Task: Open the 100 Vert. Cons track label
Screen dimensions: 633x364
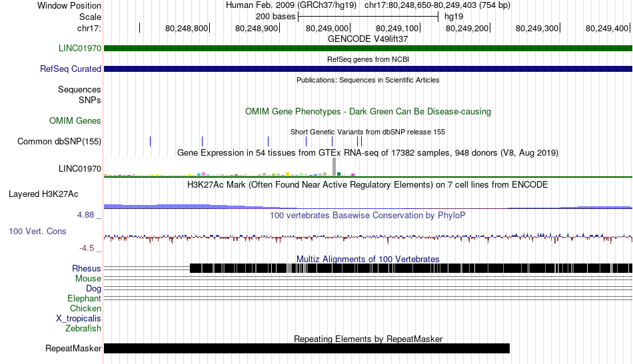Action: click(x=37, y=232)
